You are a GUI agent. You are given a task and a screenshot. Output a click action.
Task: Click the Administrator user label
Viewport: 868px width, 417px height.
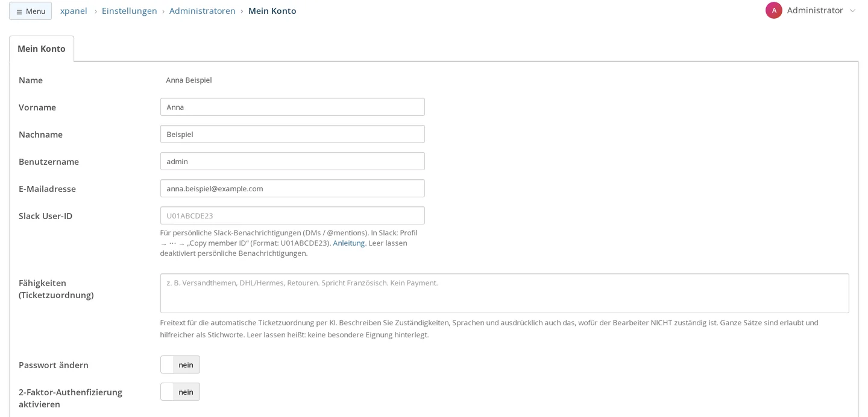[815, 10]
